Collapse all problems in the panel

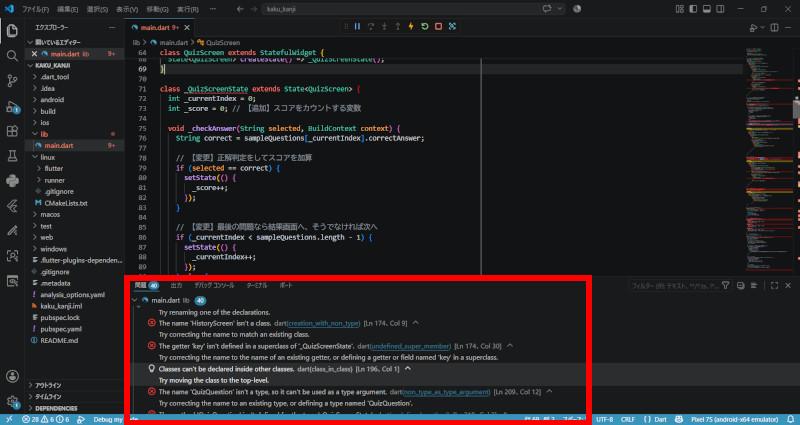pyautogui.click(x=741, y=286)
